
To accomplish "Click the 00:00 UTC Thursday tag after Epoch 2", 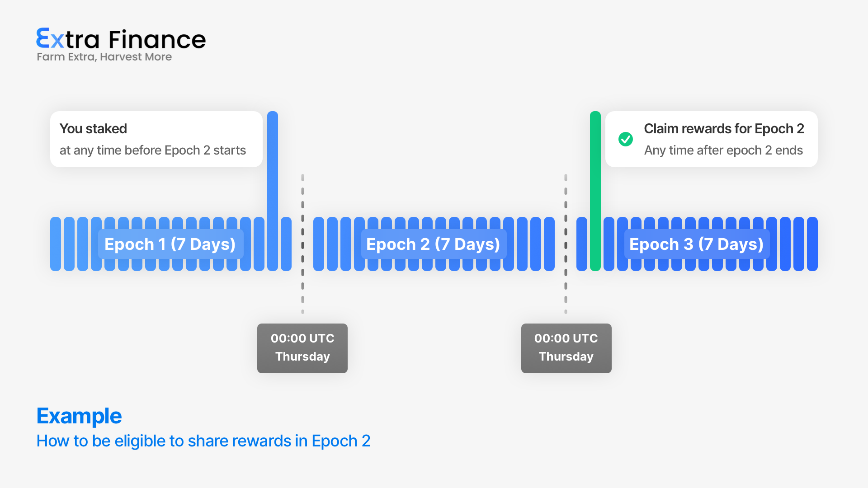I will (566, 348).
